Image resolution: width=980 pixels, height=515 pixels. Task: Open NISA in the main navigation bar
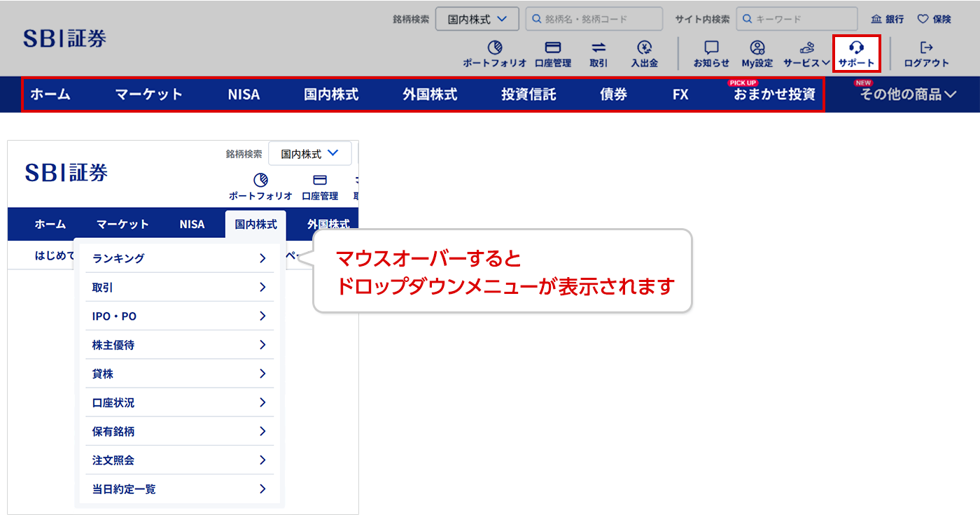(x=244, y=94)
